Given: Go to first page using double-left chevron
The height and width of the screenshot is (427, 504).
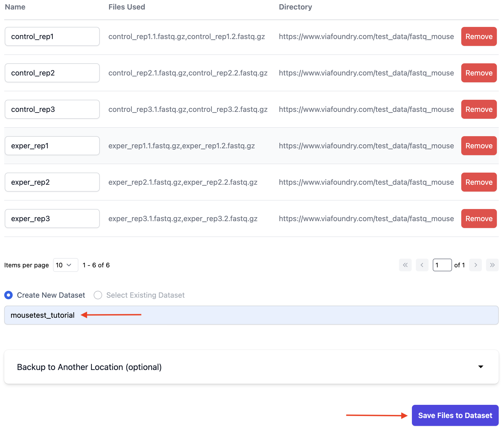Looking at the screenshot, I should [405, 265].
